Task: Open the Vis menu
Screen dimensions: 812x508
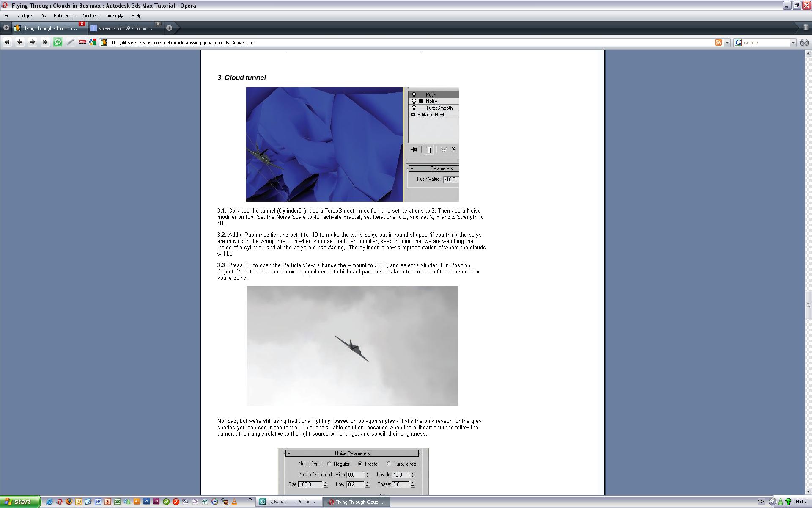Action: click(43, 16)
